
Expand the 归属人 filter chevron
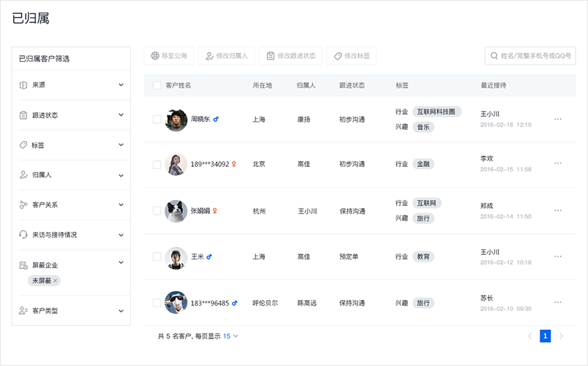(121, 175)
